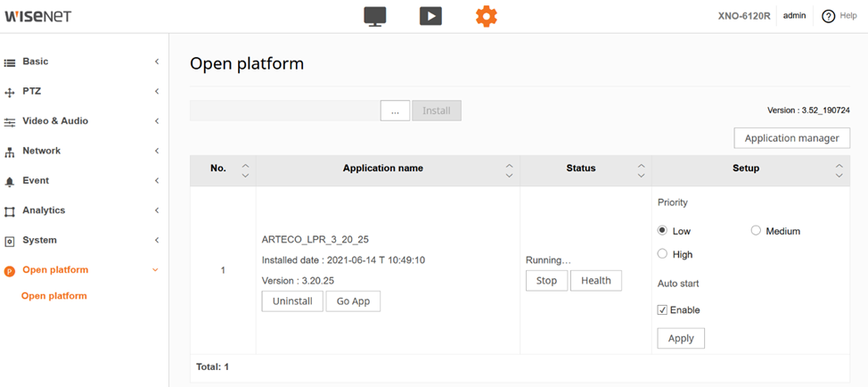This screenshot has height=387, width=868.
Task: Select High priority radio button
Action: [662, 253]
